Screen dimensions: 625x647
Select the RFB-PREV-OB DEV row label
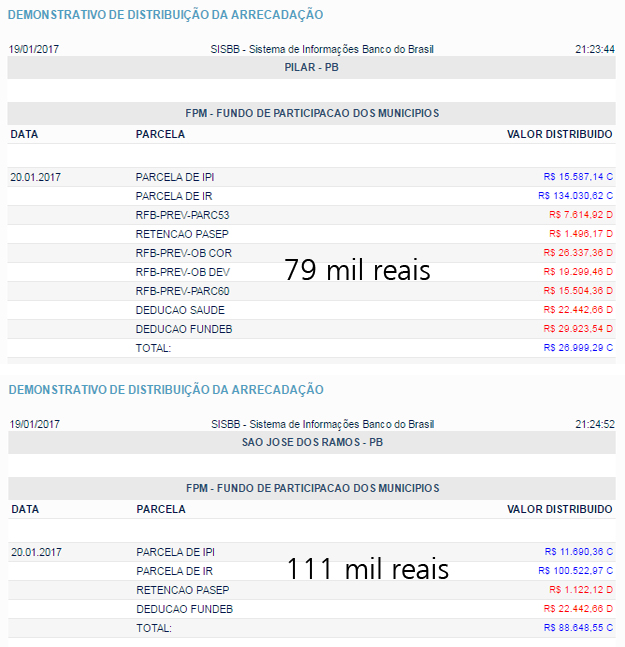point(183,272)
